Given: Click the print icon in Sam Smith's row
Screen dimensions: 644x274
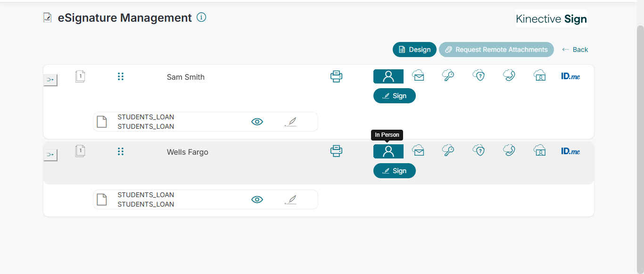Looking at the screenshot, I should click(x=336, y=76).
